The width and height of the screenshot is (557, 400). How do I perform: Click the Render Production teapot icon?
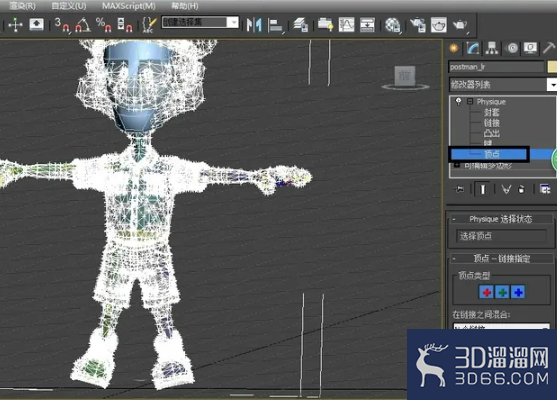[460, 25]
